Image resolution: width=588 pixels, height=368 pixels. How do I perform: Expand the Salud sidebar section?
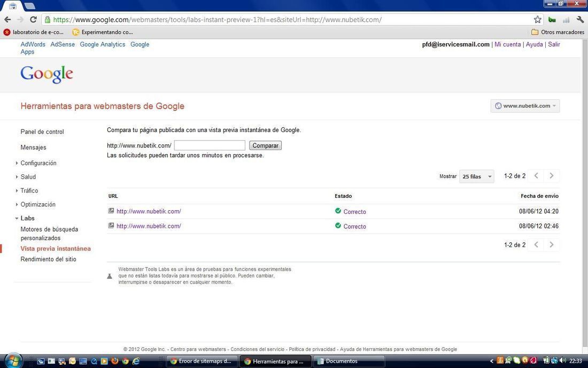17,177
